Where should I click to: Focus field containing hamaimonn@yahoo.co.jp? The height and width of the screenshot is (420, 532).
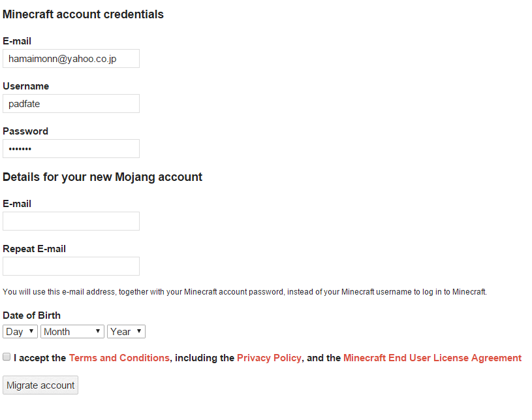tap(71, 59)
